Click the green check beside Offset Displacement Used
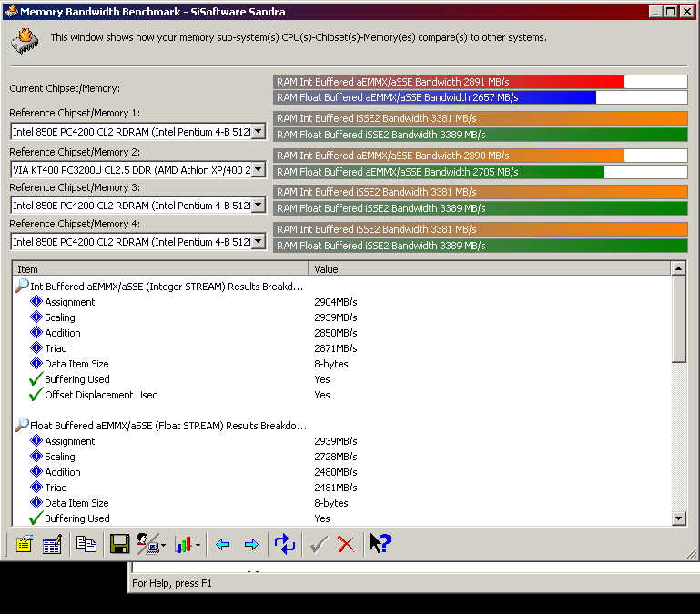 [x=36, y=394]
